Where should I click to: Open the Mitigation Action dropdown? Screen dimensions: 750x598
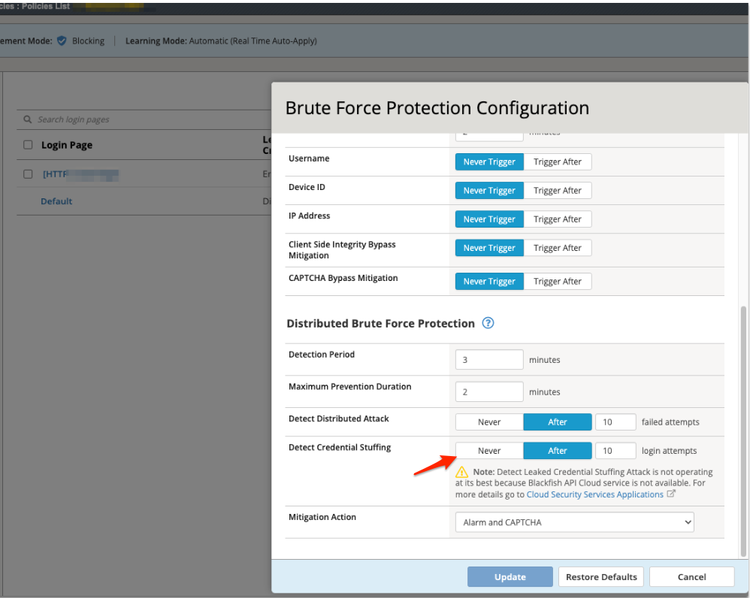(574, 522)
